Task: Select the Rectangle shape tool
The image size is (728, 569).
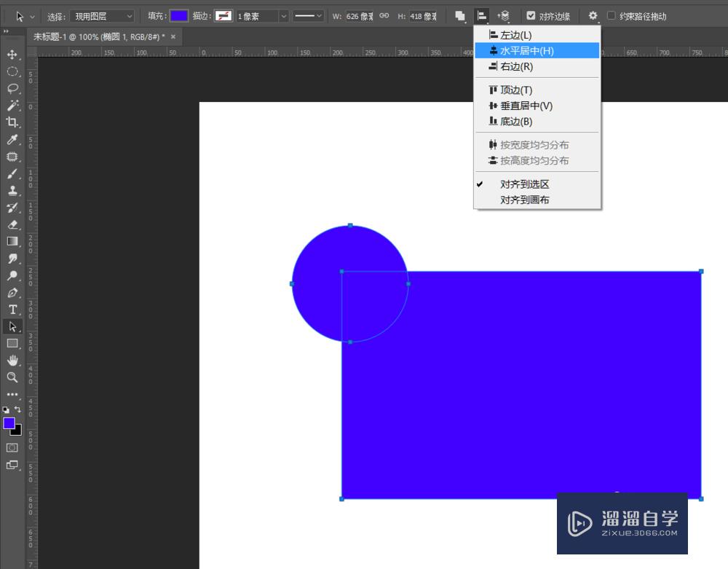Action: (12, 343)
